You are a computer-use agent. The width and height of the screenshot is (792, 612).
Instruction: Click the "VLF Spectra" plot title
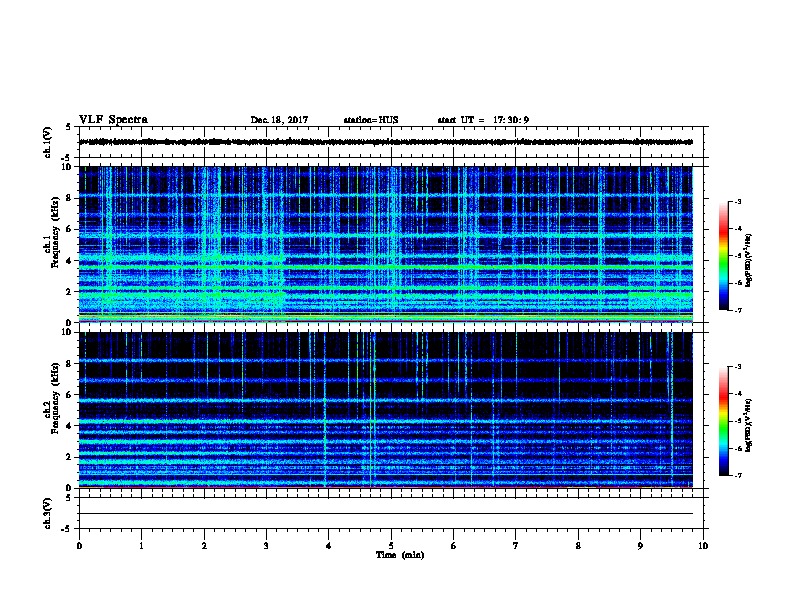tap(113, 120)
